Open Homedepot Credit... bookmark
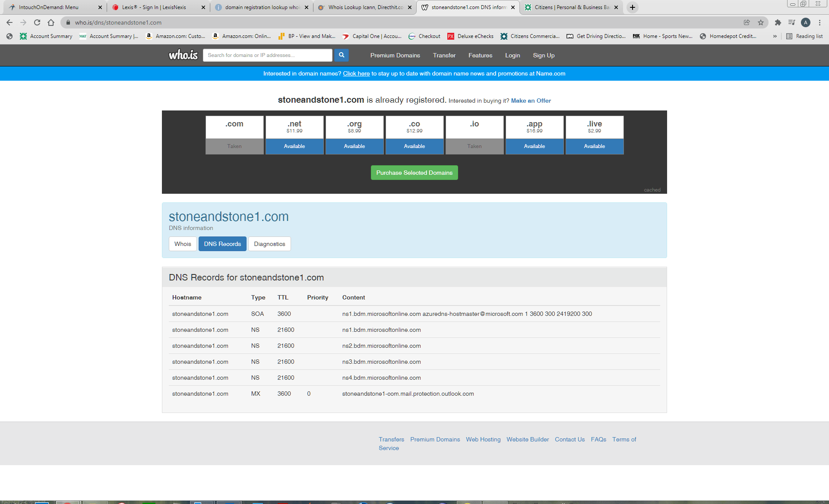This screenshot has width=829, height=504. (728, 36)
